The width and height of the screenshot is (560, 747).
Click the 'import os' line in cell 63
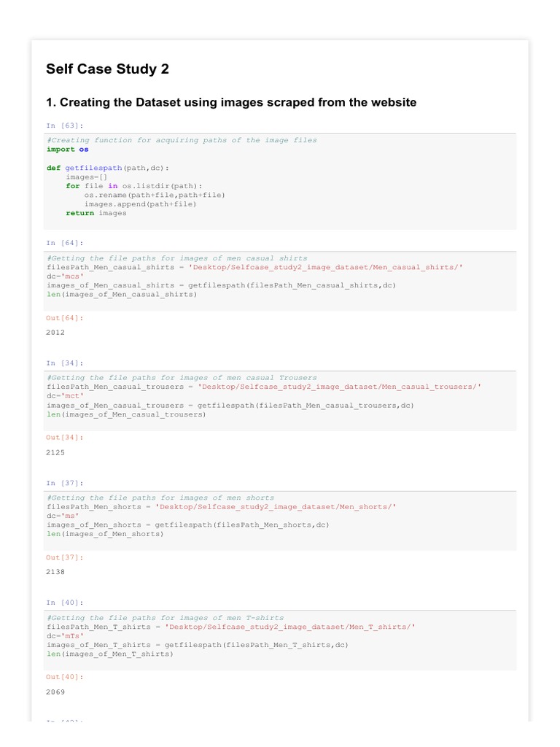point(68,150)
